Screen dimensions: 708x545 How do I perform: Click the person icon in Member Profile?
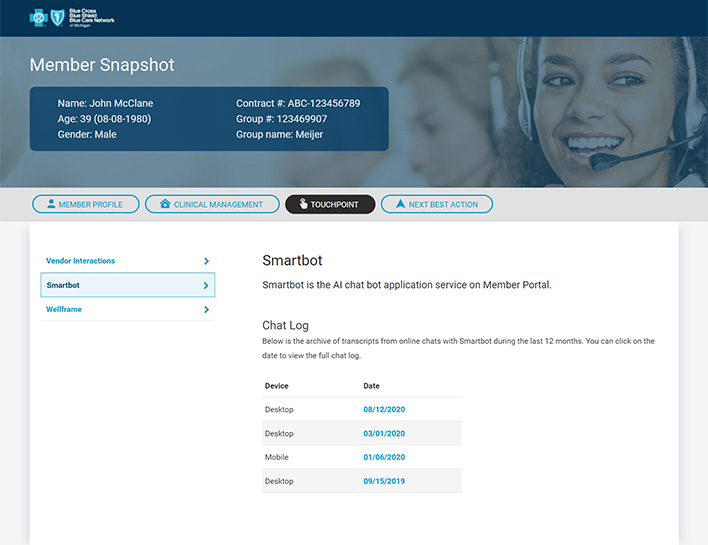pyautogui.click(x=51, y=204)
